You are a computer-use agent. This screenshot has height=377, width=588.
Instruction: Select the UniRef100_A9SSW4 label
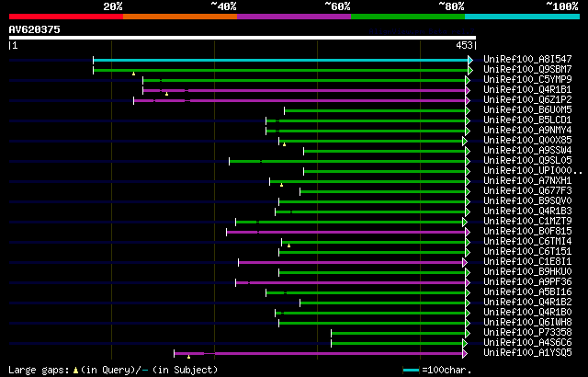tap(527, 151)
